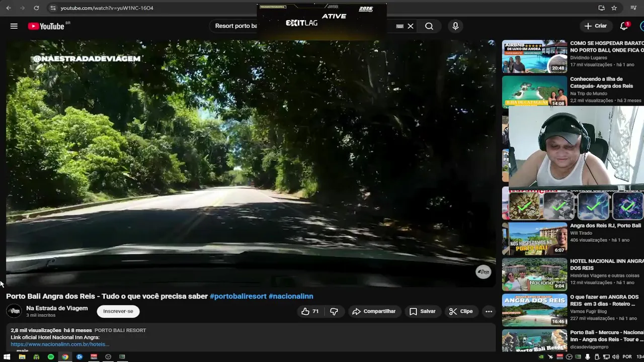Open the volume icon in the system tray
The width and height of the screenshot is (644, 362).
tap(615, 357)
